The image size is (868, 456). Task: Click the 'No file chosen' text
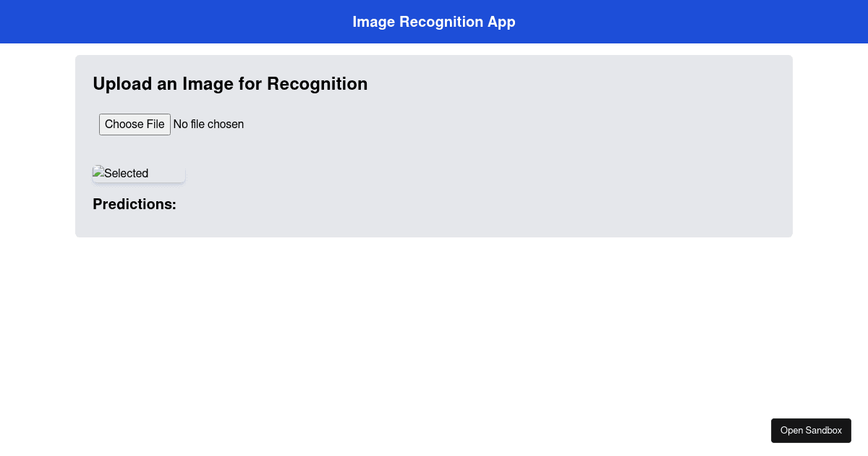[x=208, y=124]
